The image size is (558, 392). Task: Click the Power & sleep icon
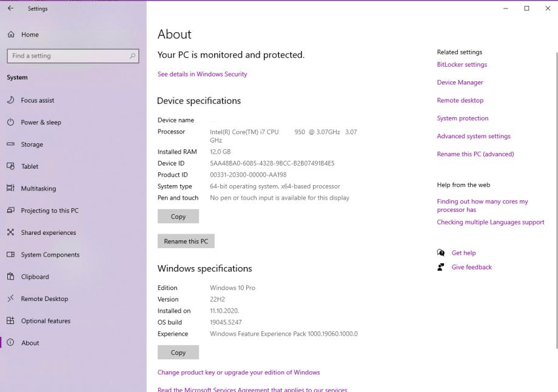coord(11,122)
